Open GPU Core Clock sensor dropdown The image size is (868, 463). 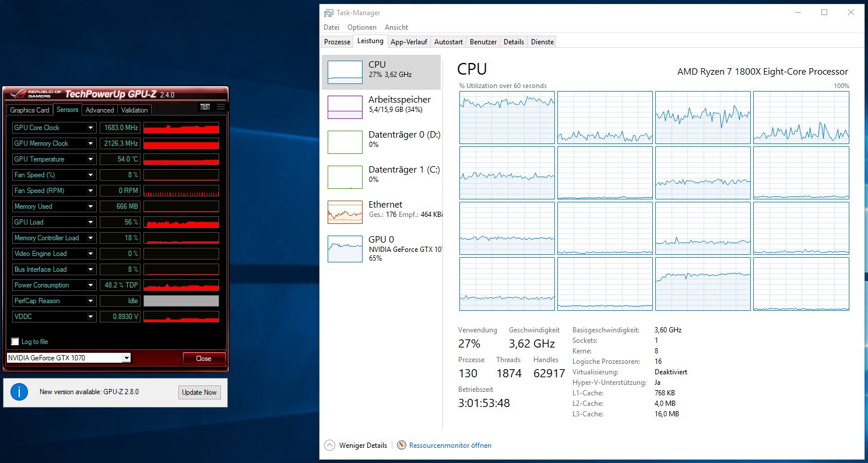[x=91, y=128]
